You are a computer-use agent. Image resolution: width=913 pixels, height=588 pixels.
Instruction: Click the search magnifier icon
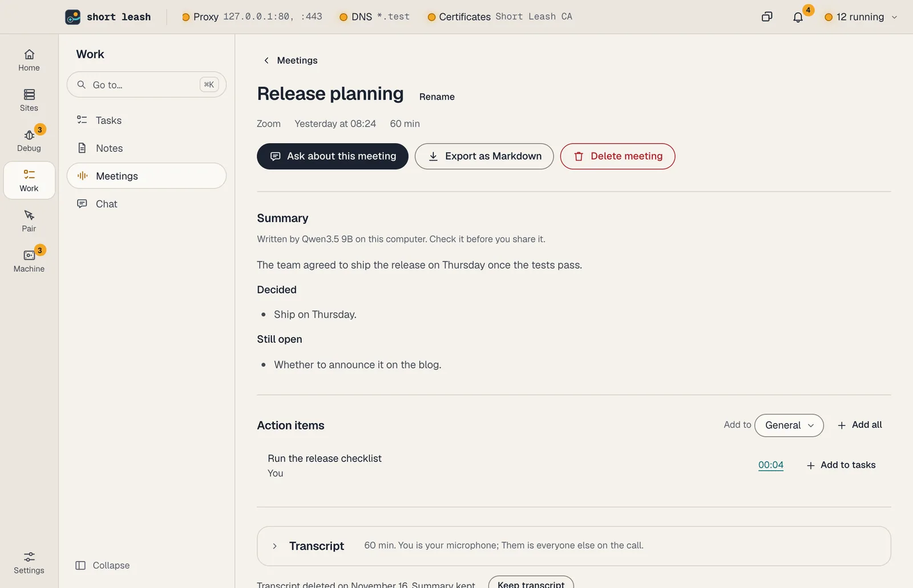(82, 84)
